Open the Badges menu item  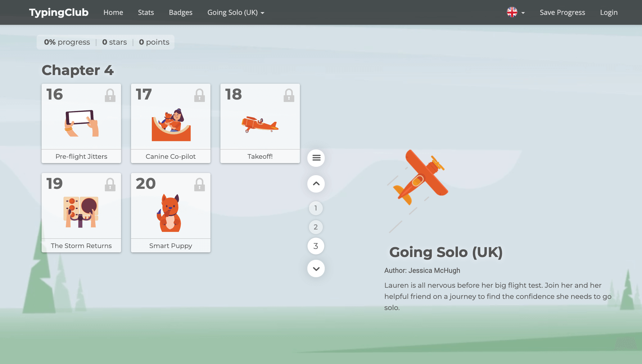[x=181, y=12]
